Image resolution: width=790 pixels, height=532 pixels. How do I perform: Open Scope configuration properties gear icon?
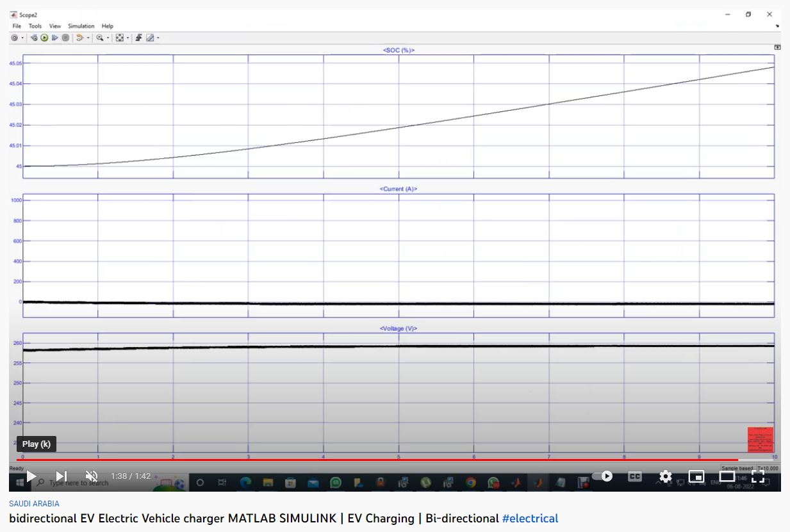[x=14, y=38]
